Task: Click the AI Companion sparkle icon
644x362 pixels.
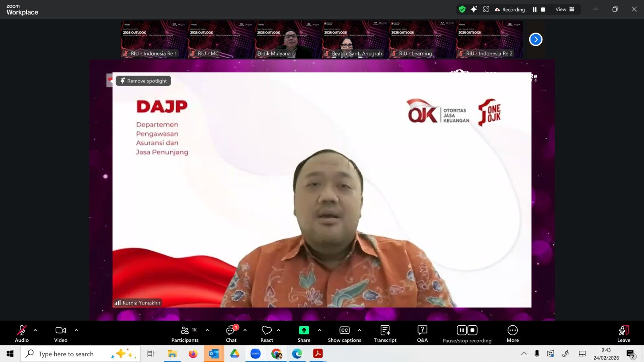Action: point(474,9)
